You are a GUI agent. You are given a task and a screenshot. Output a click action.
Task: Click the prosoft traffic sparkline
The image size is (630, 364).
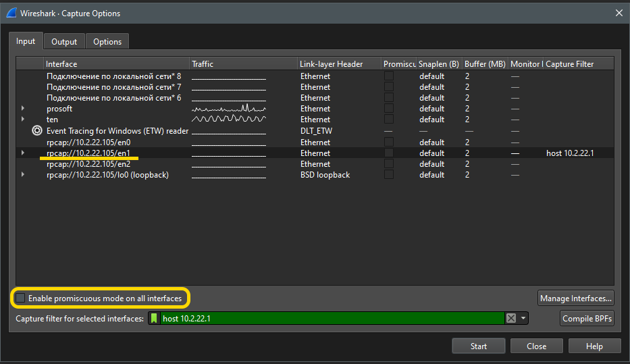tap(229, 108)
